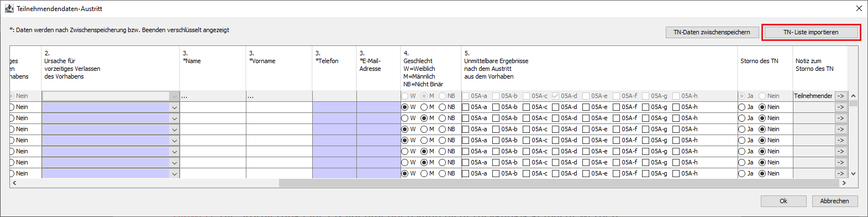Click the TN-Daten zwischenspeichern button
The height and width of the screenshot is (217, 868).
pos(712,32)
